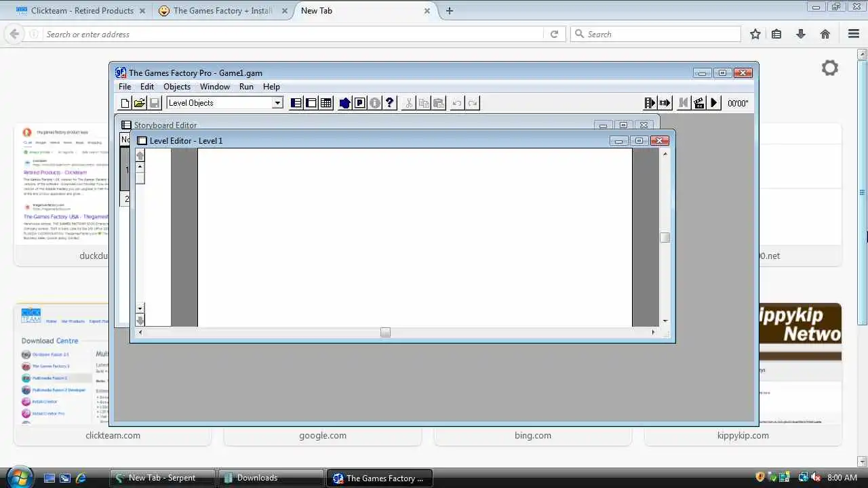
Task: Open the Objects menu
Action: click(177, 87)
